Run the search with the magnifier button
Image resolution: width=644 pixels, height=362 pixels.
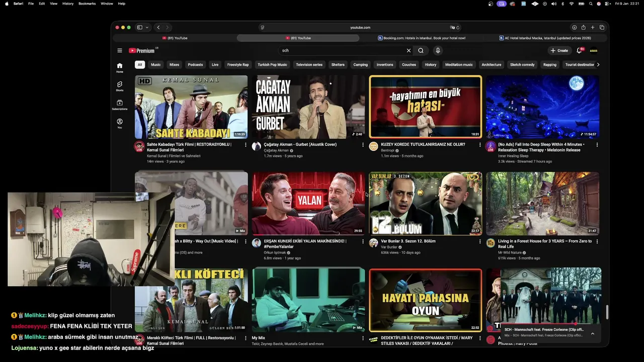[x=421, y=50]
